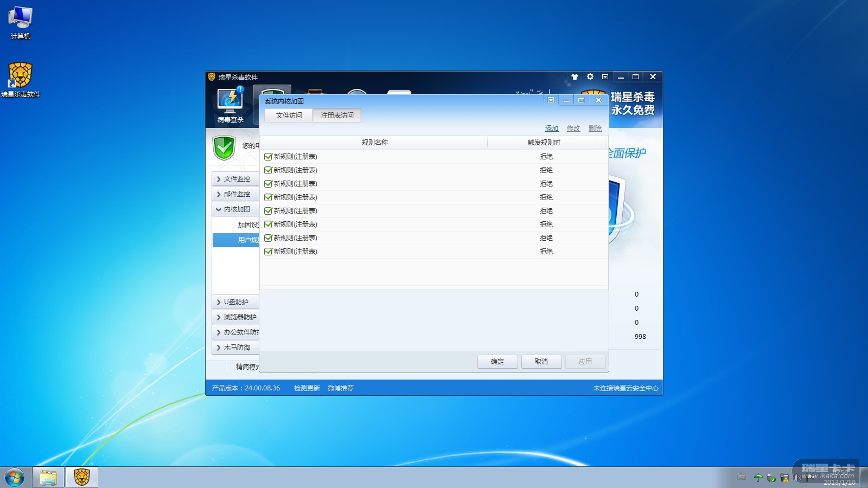Collapse the 内核加固 sidebar section
Image resolution: width=868 pixels, height=488 pixels.
coord(235,209)
